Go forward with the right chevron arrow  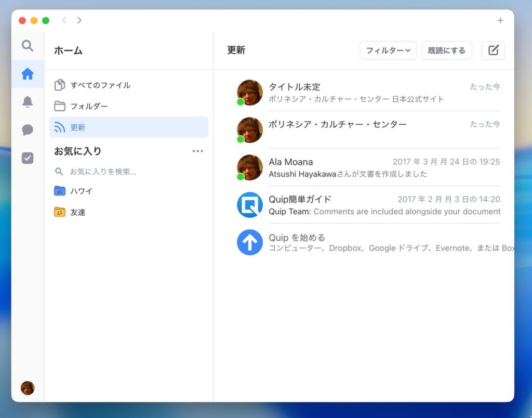[79, 20]
